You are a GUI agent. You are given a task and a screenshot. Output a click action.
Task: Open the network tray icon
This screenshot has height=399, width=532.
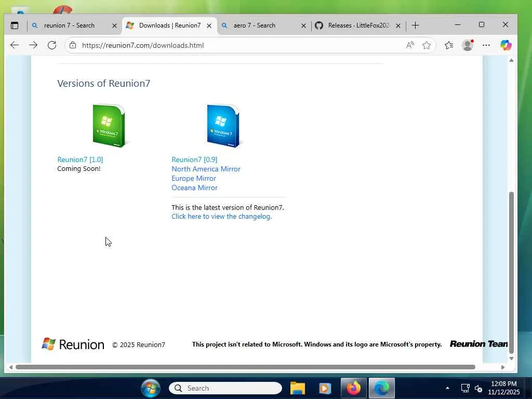pos(465,388)
